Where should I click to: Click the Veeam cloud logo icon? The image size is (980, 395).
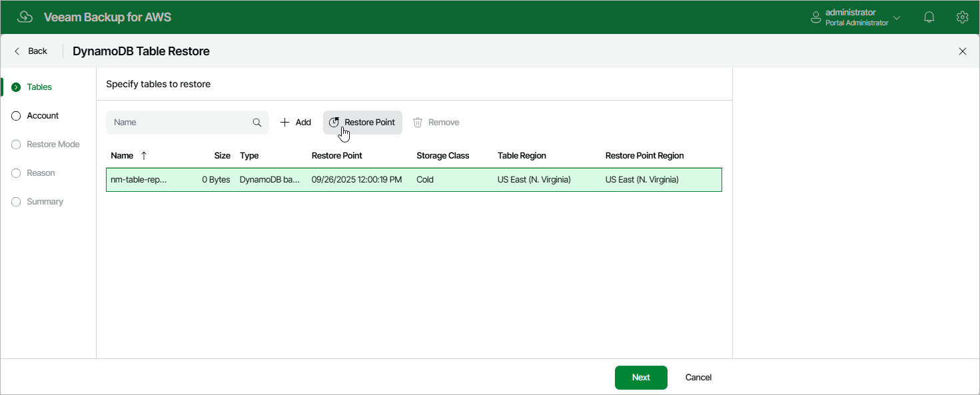pos(25,17)
